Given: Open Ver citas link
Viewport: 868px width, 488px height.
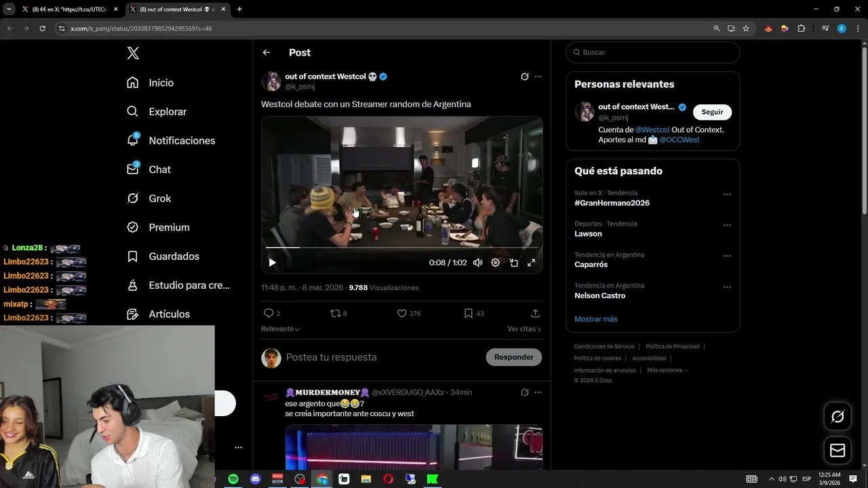Looking at the screenshot, I should tap(524, 329).
